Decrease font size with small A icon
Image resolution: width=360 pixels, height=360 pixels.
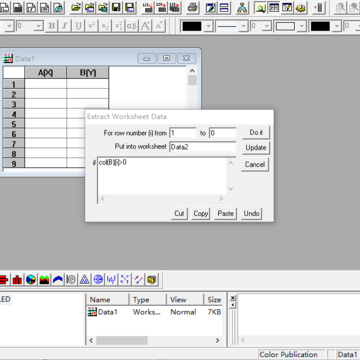tap(158, 26)
